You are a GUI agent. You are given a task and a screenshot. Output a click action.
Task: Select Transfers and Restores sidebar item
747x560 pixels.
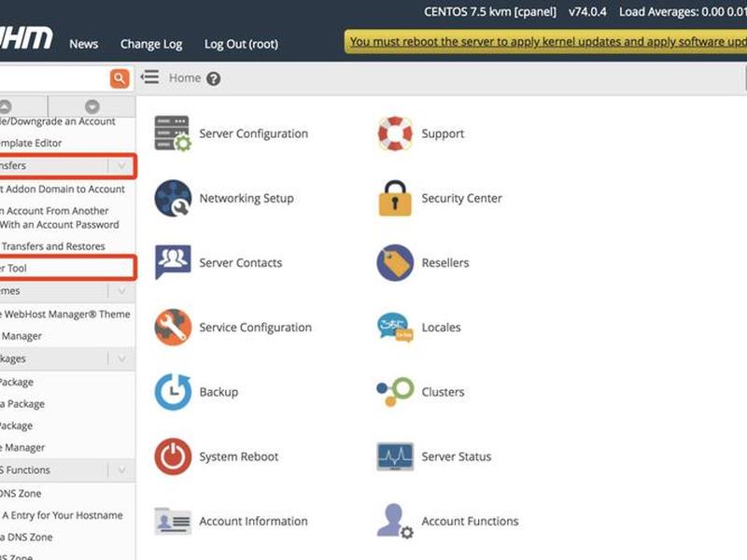tap(52, 246)
